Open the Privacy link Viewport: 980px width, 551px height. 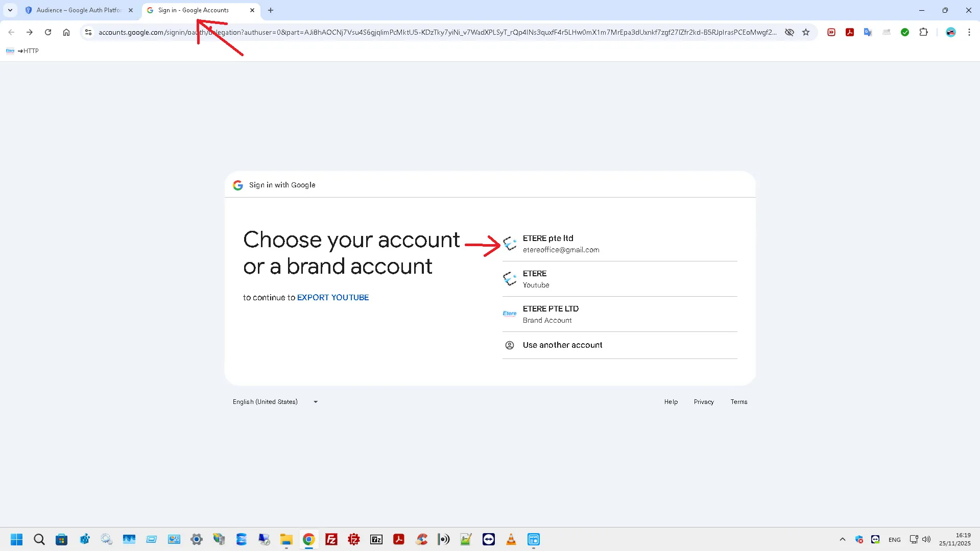tap(703, 402)
